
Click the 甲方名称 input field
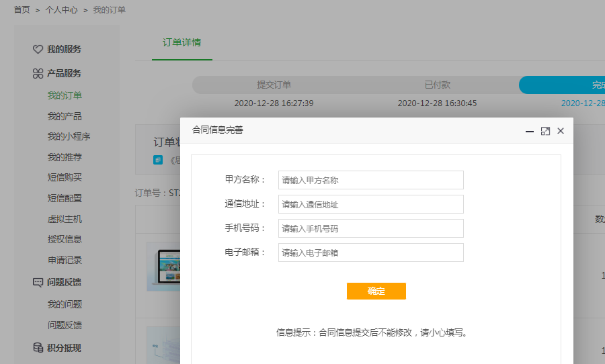(370, 180)
